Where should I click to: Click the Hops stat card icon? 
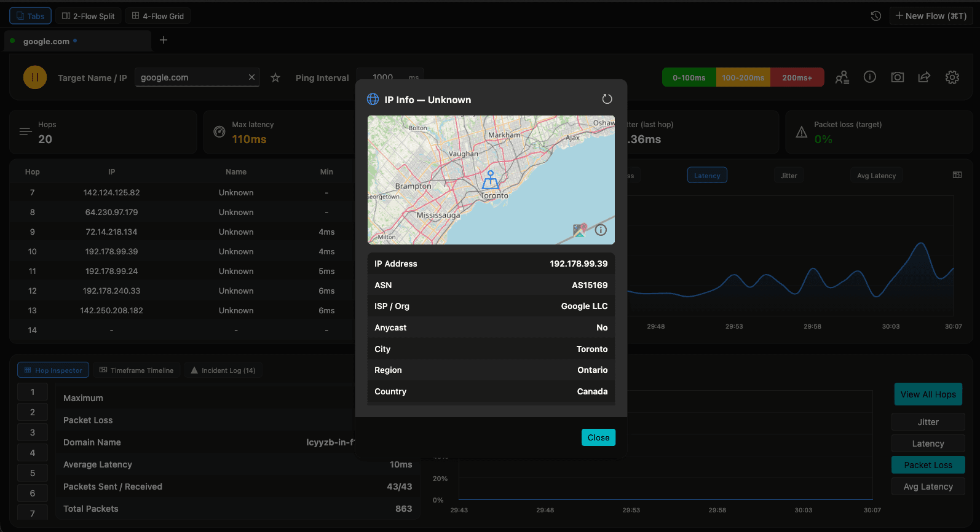[25, 131]
